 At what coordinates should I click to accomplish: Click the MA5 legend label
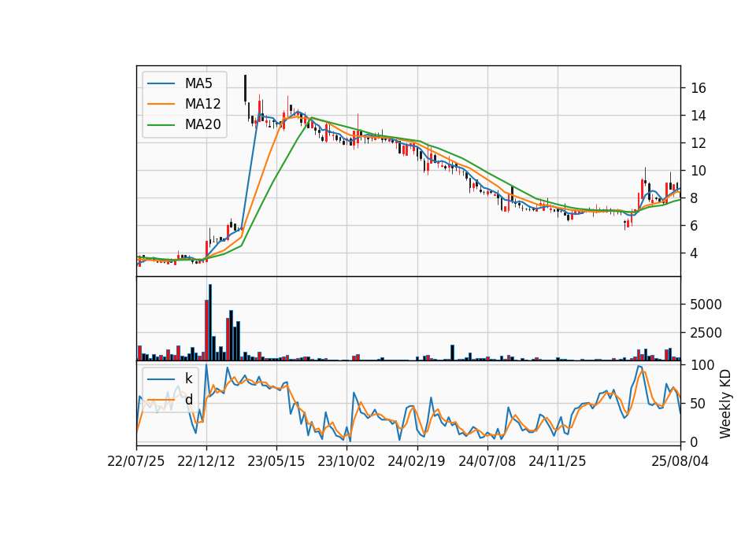(198, 83)
